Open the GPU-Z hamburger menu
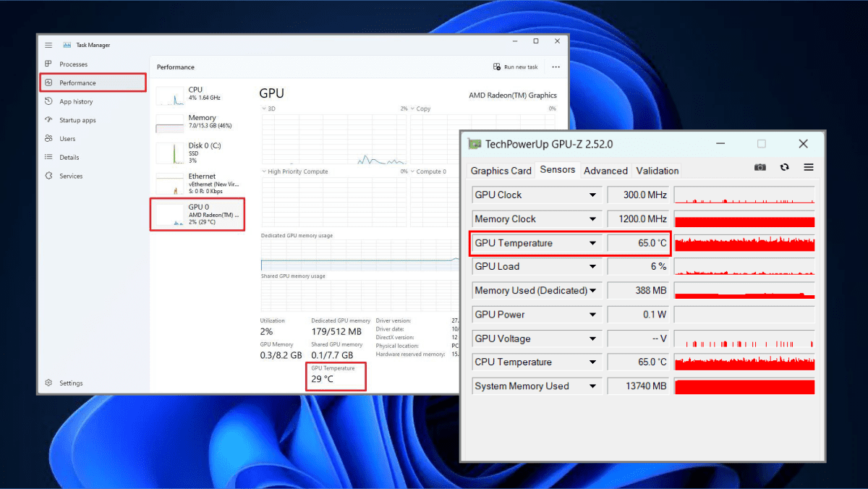 (809, 167)
